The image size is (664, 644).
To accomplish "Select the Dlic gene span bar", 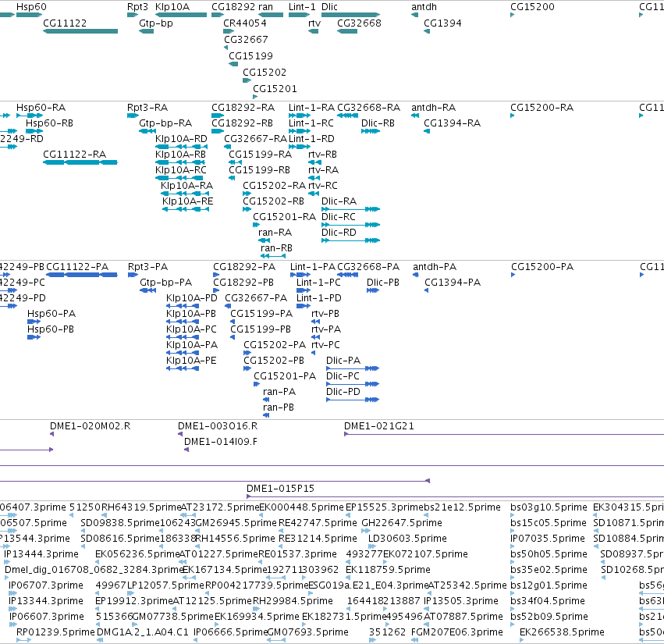I will (350, 15).
